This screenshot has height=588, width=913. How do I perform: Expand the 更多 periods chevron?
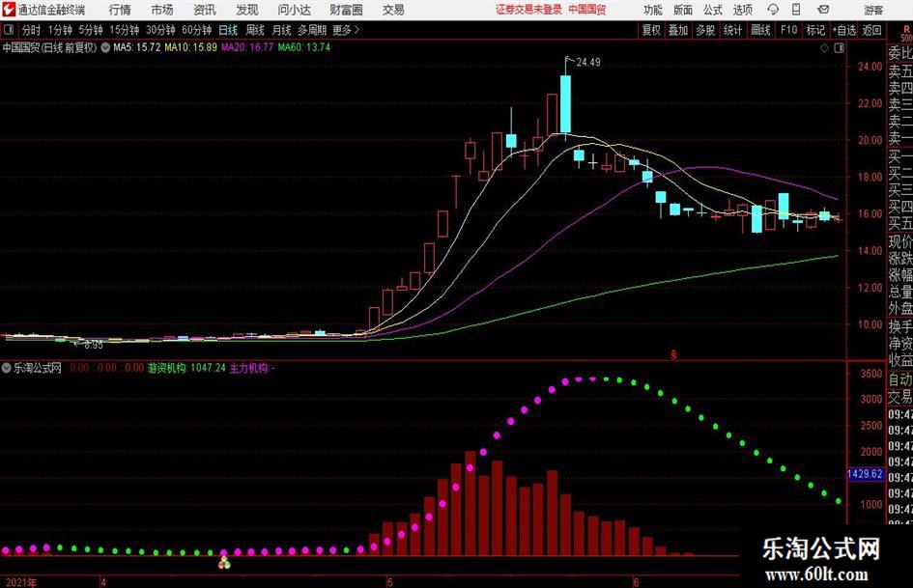coord(357,30)
